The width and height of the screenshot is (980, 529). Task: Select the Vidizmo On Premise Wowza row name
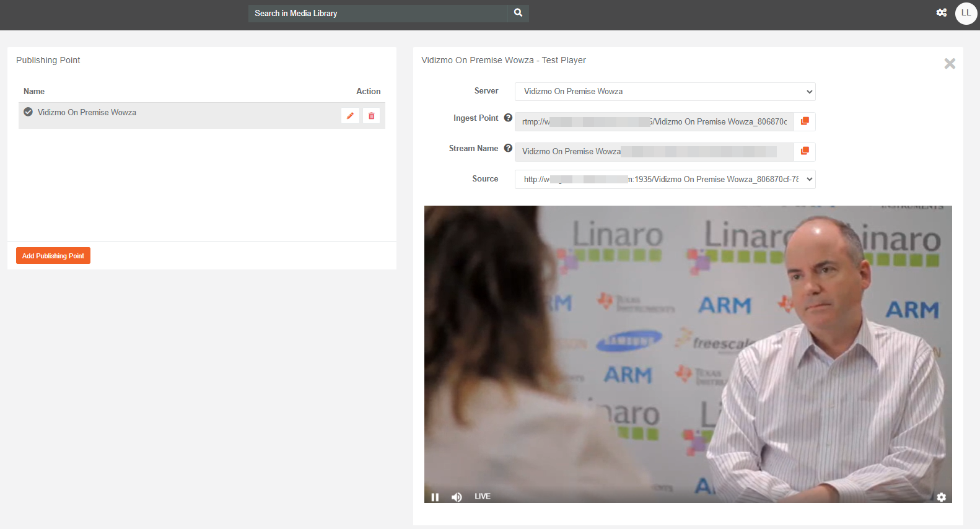(x=87, y=113)
